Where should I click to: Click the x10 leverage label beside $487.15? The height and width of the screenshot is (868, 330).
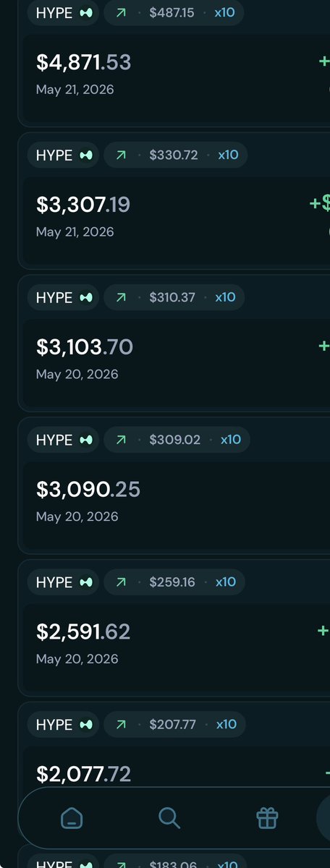[224, 12]
